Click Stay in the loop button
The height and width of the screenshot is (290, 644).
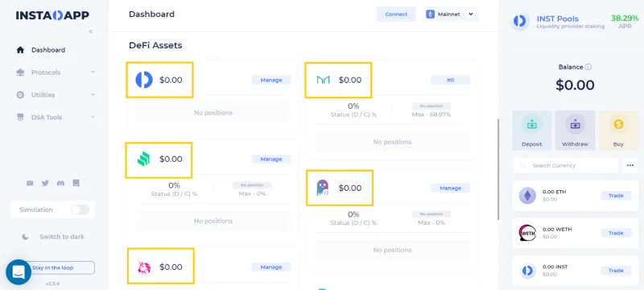60,267
